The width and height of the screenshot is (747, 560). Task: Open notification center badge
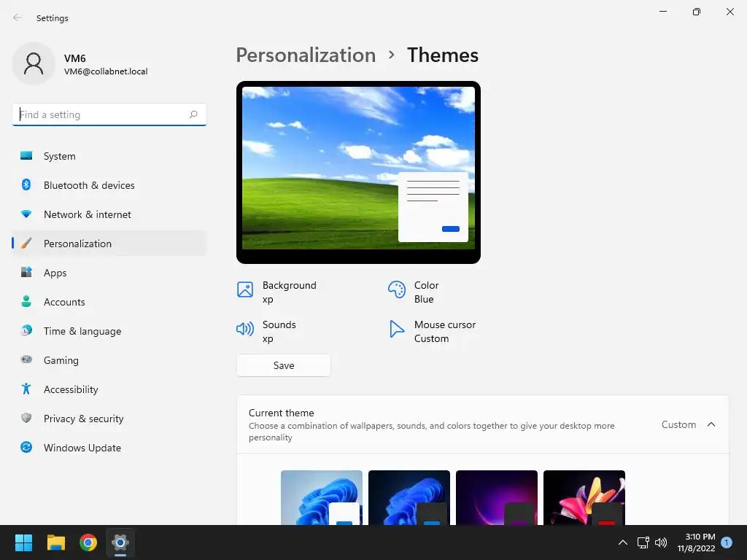(727, 542)
